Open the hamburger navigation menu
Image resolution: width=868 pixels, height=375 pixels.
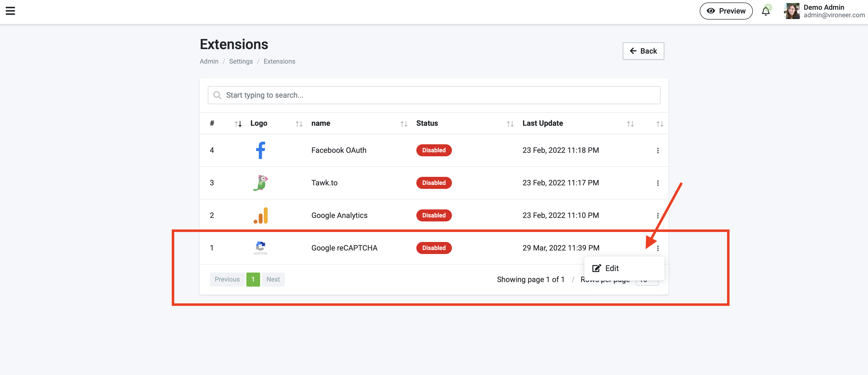[x=11, y=11]
